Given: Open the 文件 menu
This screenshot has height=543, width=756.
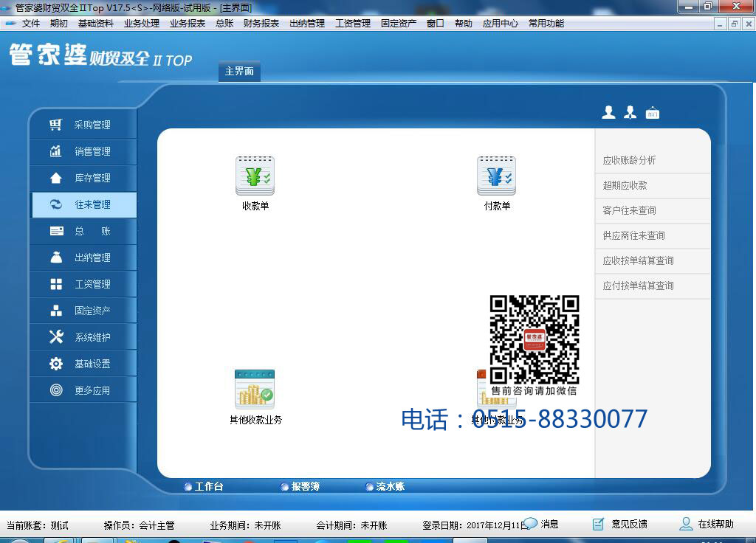Looking at the screenshot, I should 31,23.
